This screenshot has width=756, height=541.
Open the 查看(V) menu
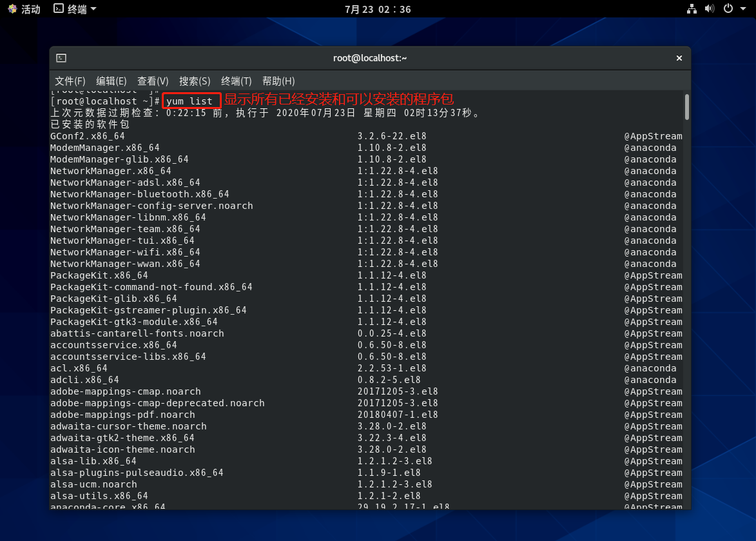tap(153, 81)
